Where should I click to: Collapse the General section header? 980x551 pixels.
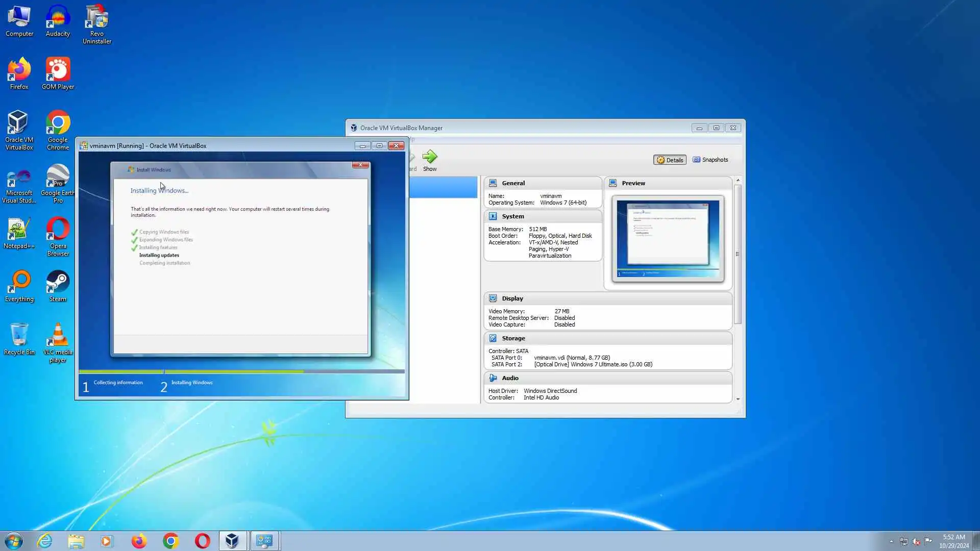point(513,183)
